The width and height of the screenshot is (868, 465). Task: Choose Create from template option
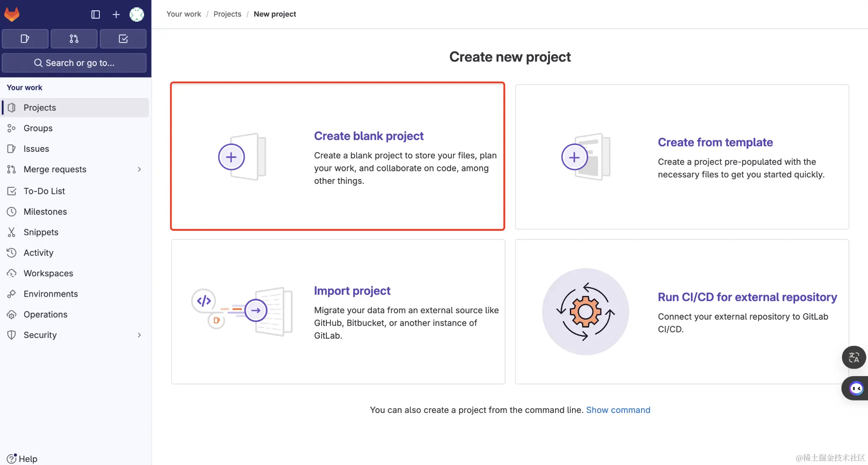(715, 142)
